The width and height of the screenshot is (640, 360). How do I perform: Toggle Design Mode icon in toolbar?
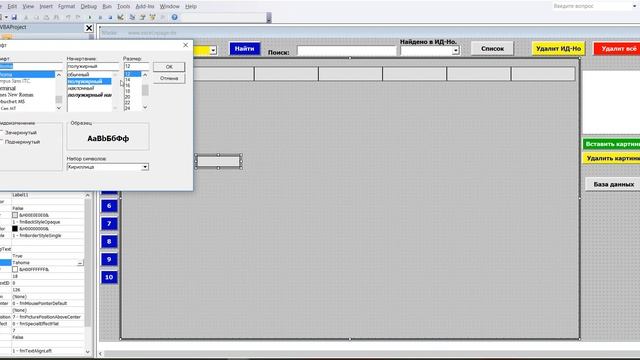[121, 17]
